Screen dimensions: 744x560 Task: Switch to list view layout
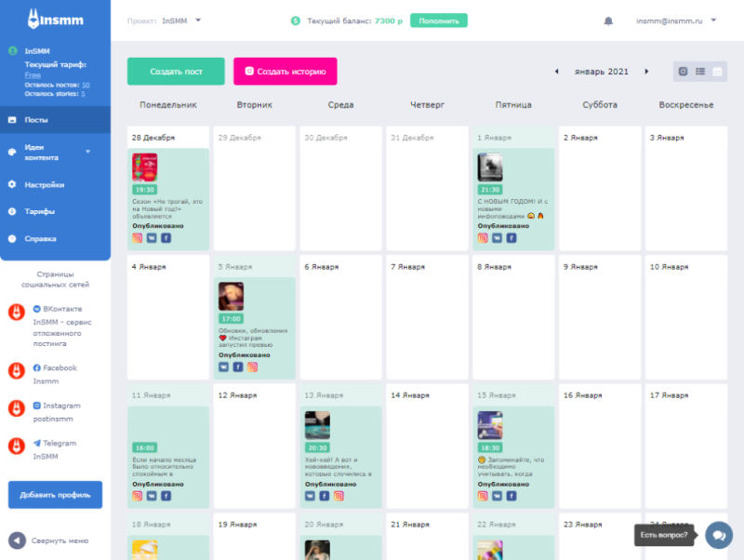pos(700,72)
